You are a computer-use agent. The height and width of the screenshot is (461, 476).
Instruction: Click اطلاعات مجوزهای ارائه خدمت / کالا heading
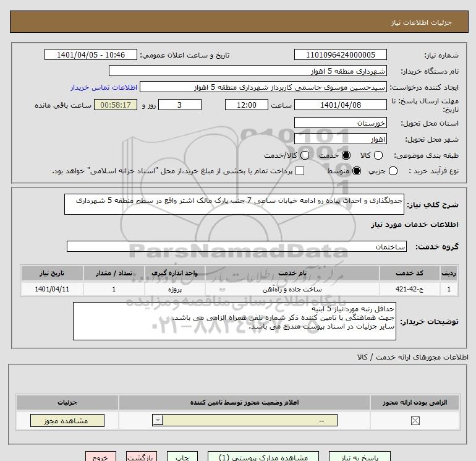(x=412, y=357)
